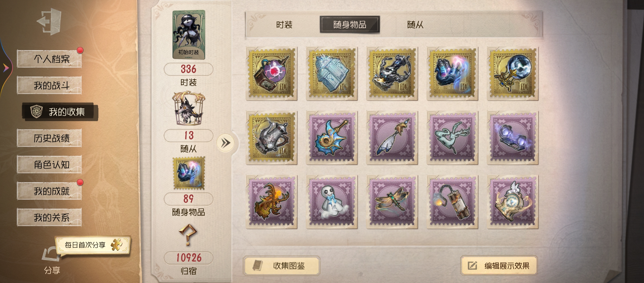Click the 编辑展示效果 button

point(499,266)
